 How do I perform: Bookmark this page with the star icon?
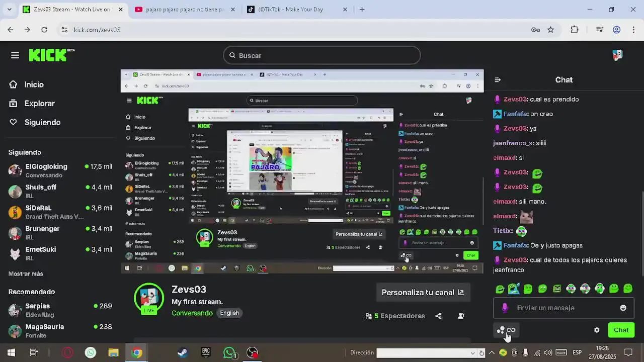pos(550,30)
